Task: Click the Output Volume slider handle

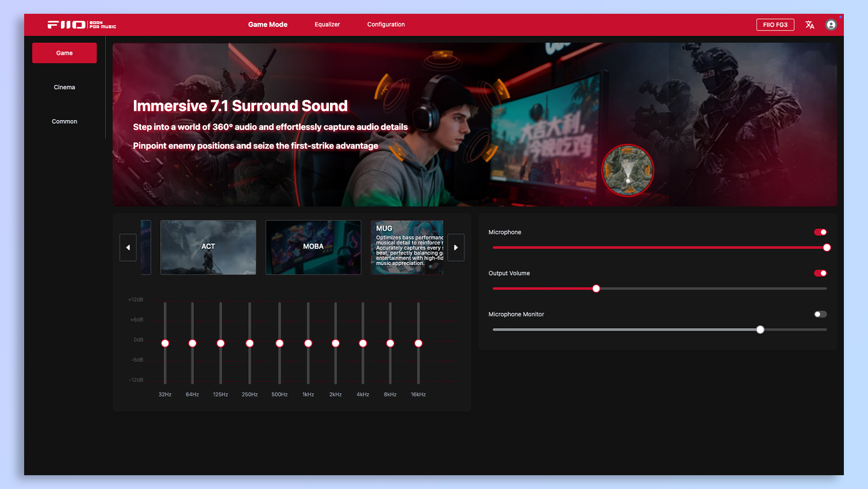Action: 596,289
